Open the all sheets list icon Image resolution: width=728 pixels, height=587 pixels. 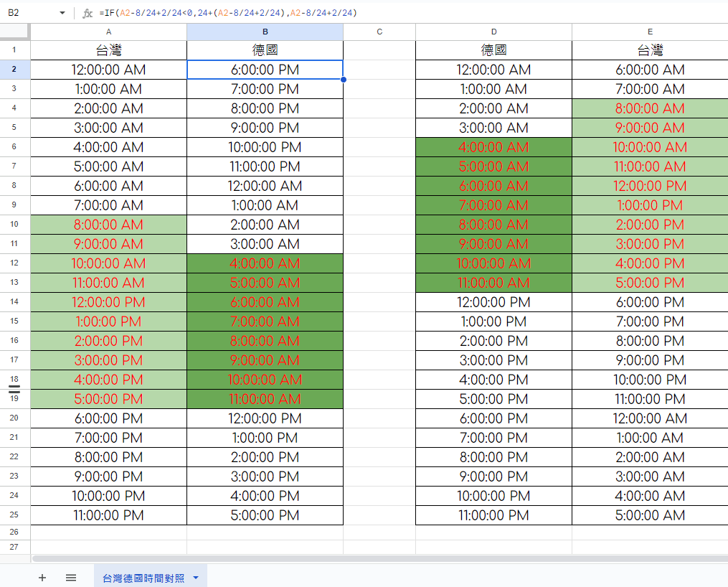(x=71, y=578)
